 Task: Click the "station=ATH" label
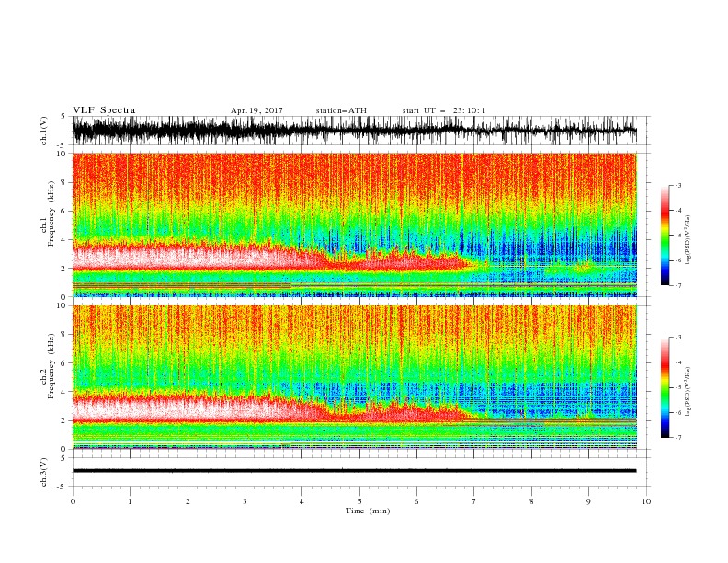click(x=341, y=110)
